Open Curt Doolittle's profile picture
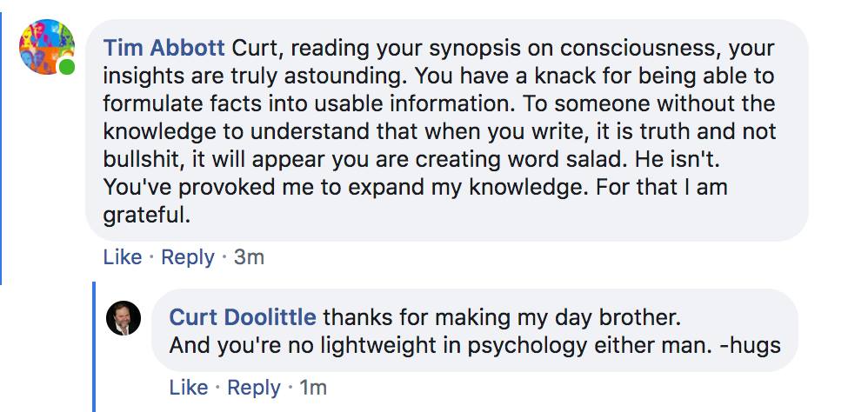This screenshot has height=412, width=868. [123, 318]
